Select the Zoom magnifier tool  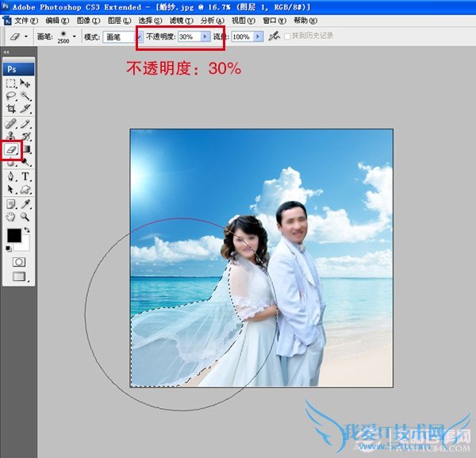25,216
